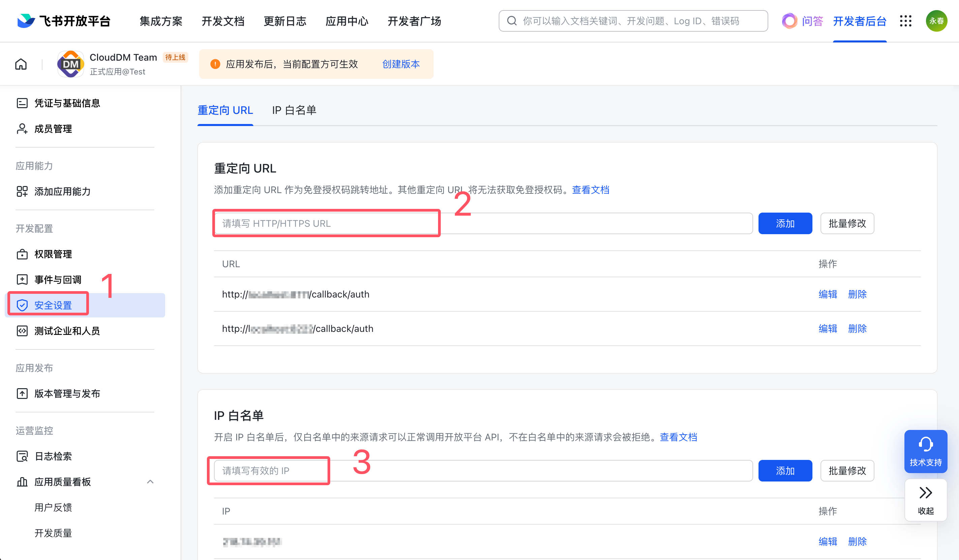
Task: Select 用户反馈 under 应用质量看板
Action: [x=53, y=507]
